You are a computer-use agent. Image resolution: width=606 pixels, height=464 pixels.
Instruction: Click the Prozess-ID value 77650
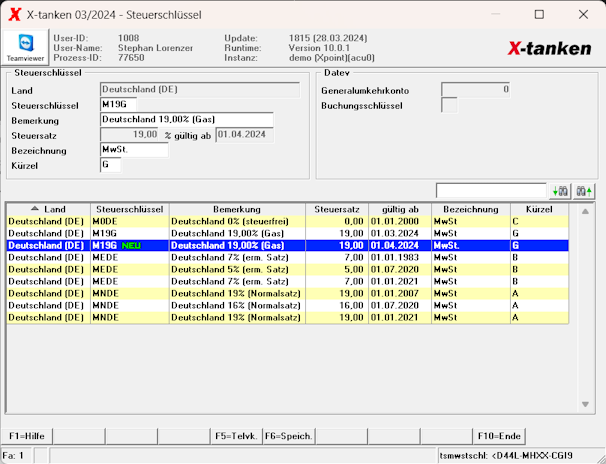tap(131, 58)
